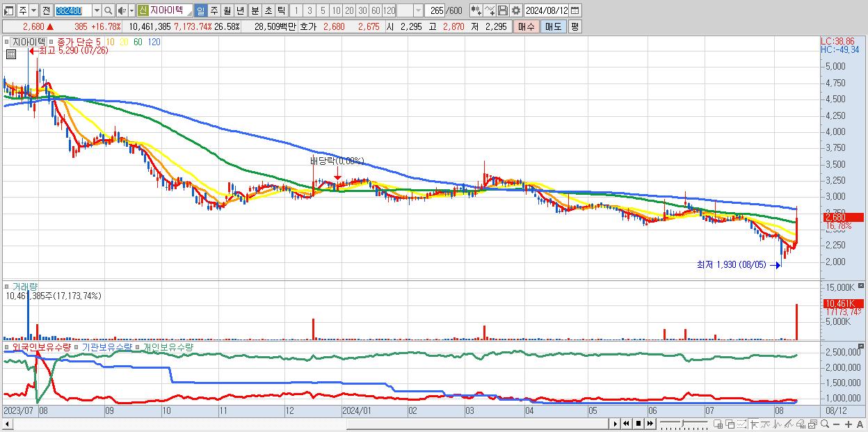Select the yearly 년 chart period
The height and width of the screenshot is (432, 868).
(240, 10)
